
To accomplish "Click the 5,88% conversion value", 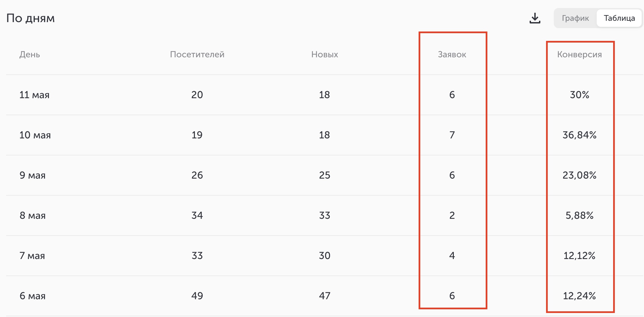I will (x=580, y=215).
